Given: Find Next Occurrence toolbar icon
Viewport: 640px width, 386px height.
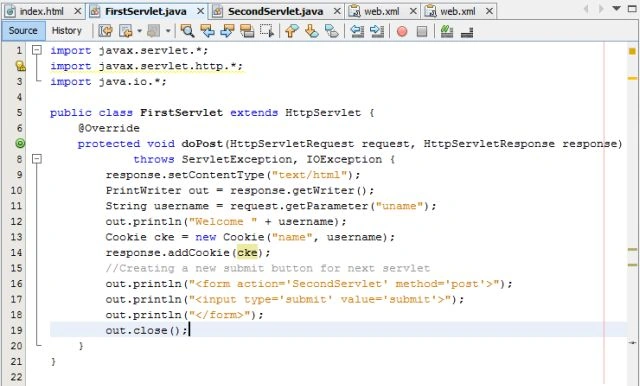Looking at the screenshot, I should (x=227, y=31).
